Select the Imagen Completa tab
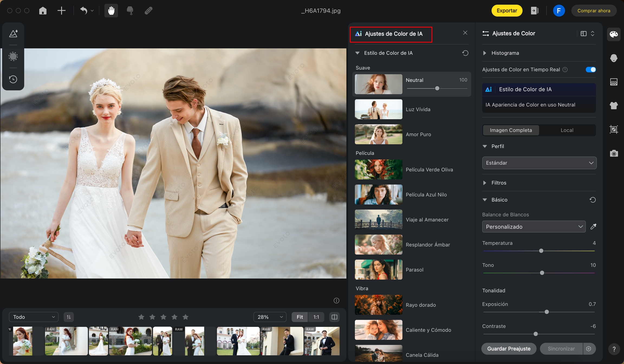This screenshot has width=624, height=364. (511, 130)
